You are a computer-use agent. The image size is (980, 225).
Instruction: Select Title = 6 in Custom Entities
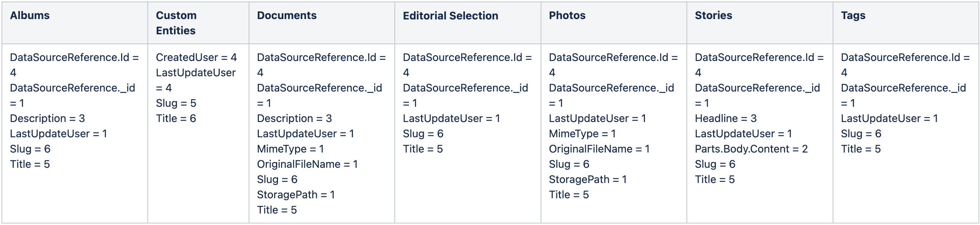(x=176, y=118)
